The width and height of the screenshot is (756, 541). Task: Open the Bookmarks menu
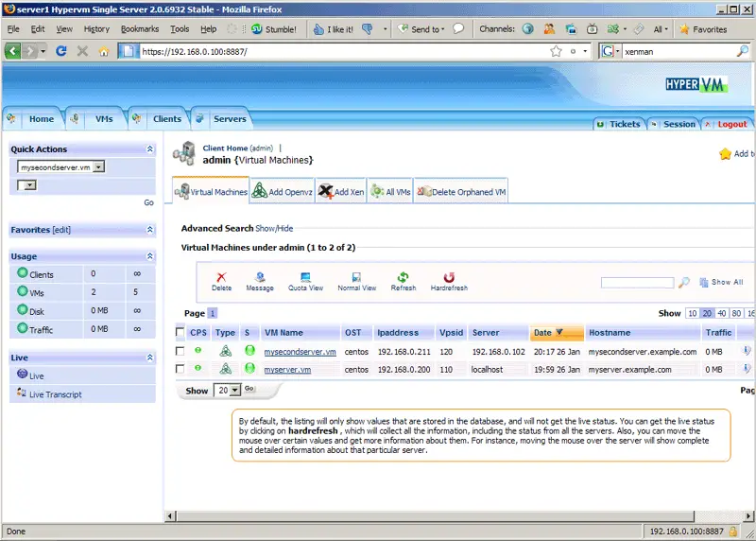tap(139, 29)
